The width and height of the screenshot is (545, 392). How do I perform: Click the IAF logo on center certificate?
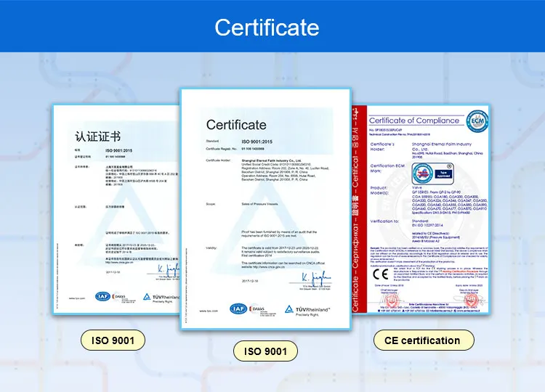[238, 309]
